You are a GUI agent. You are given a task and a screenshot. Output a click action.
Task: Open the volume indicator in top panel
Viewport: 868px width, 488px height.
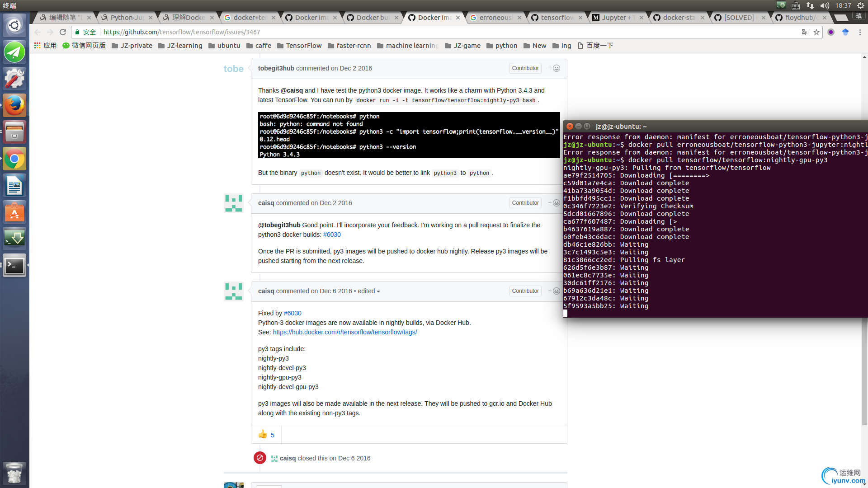click(825, 5)
